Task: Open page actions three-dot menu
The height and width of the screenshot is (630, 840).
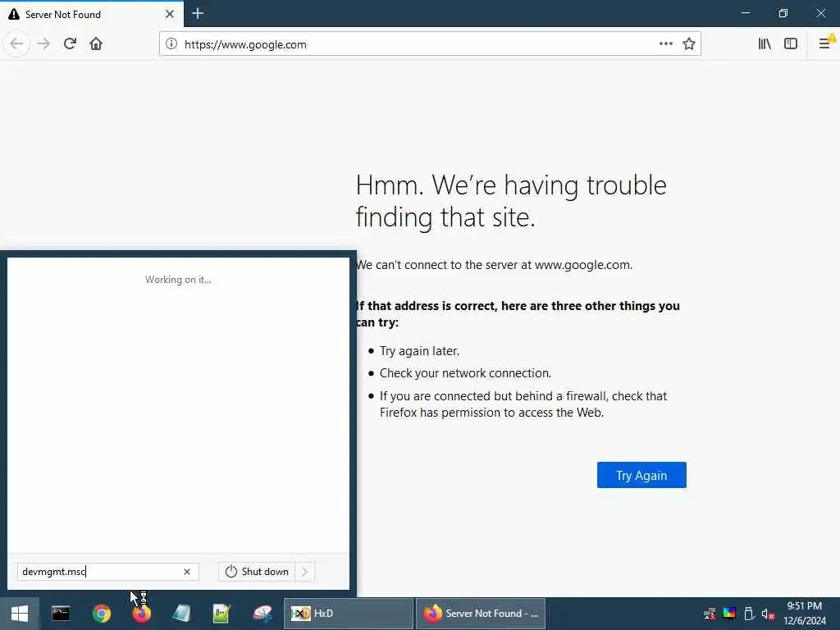Action: coord(666,44)
